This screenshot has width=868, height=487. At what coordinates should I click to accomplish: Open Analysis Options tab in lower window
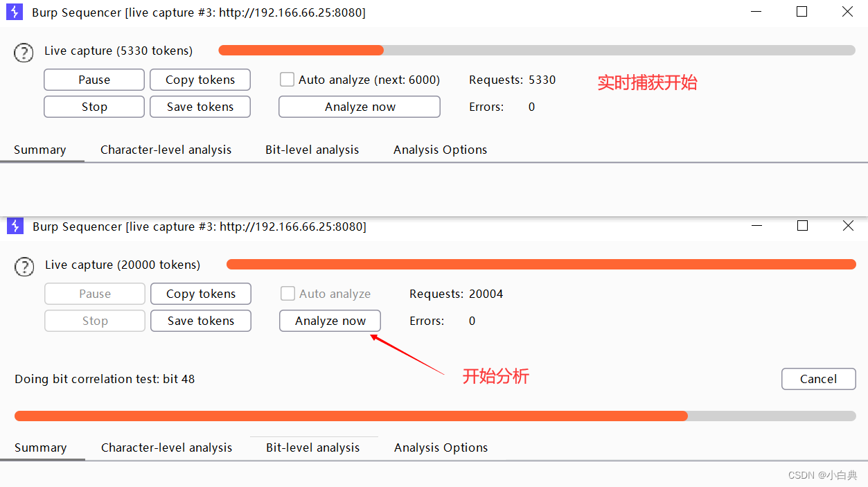441,448
